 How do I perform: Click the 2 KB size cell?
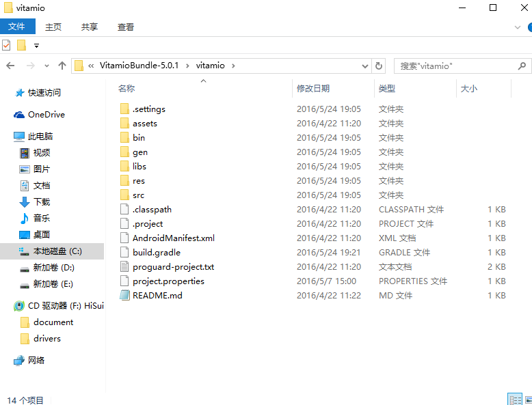tap(496, 267)
